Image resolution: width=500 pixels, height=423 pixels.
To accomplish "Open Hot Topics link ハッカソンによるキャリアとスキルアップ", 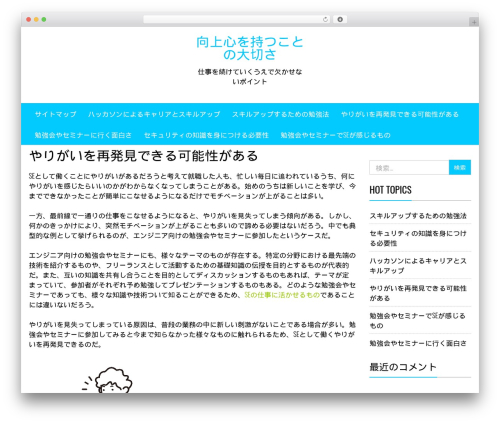I will 418,266.
